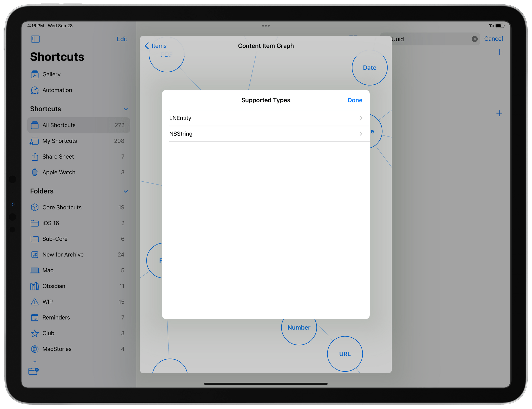The width and height of the screenshot is (532, 409).
Task: Clear the Uuid search field
Action: click(x=474, y=39)
